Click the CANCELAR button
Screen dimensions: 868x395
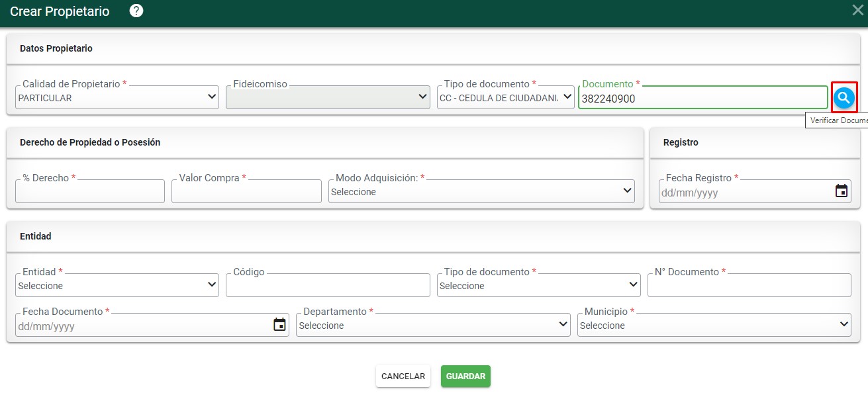click(403, 376)
